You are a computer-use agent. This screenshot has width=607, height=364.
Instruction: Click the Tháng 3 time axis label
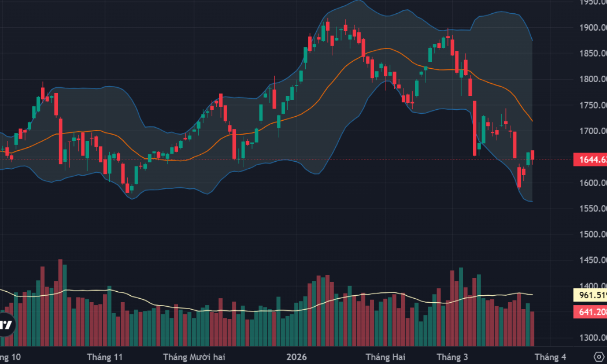pyautogui.click(x=452, y=357)
